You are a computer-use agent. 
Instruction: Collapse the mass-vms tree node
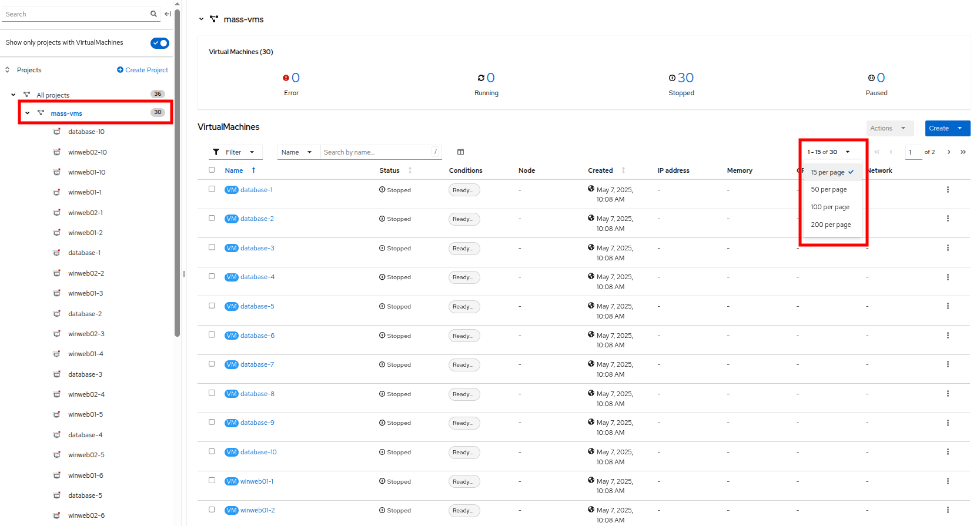[28, 113]
